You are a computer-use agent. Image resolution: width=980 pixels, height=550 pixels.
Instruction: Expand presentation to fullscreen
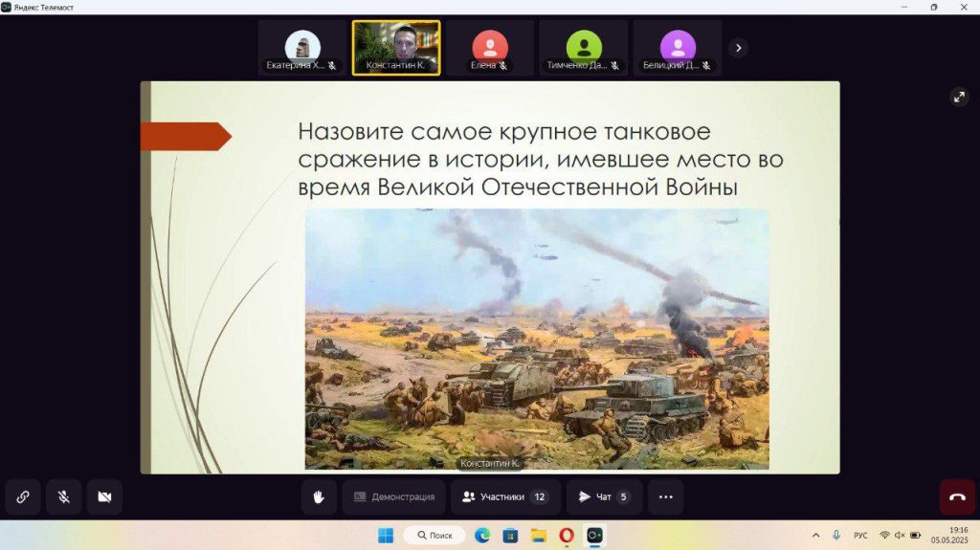point(959,97)
